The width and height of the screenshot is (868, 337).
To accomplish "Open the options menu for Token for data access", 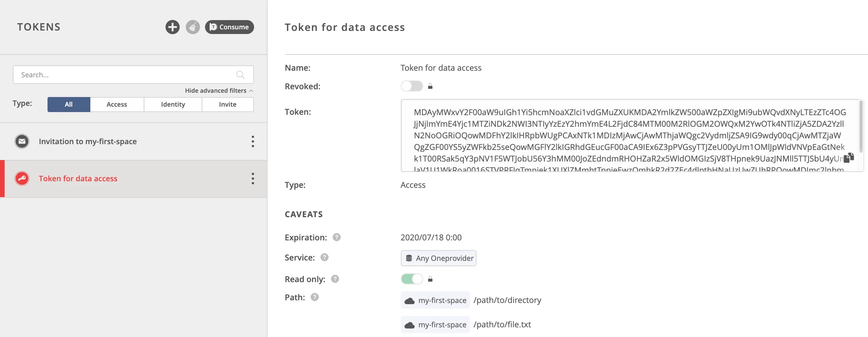I will point(253,179).
